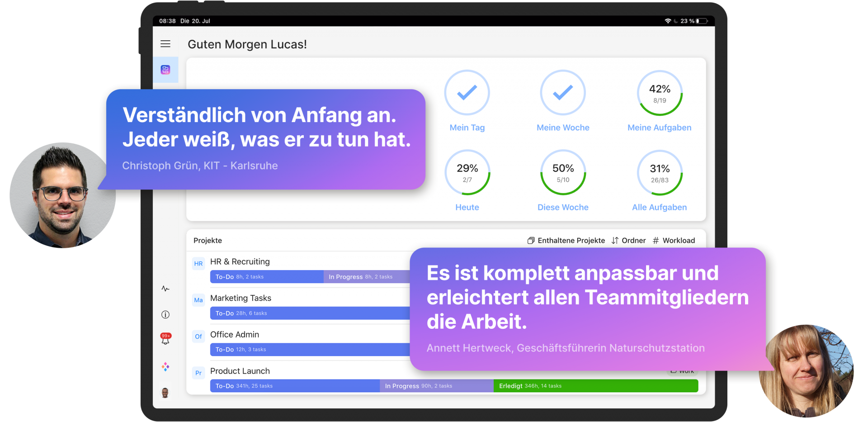Open the user avatar in sidebar
The height and width of the screenshot is (422, 868).
pyautogui.click(x=165, y=393)
